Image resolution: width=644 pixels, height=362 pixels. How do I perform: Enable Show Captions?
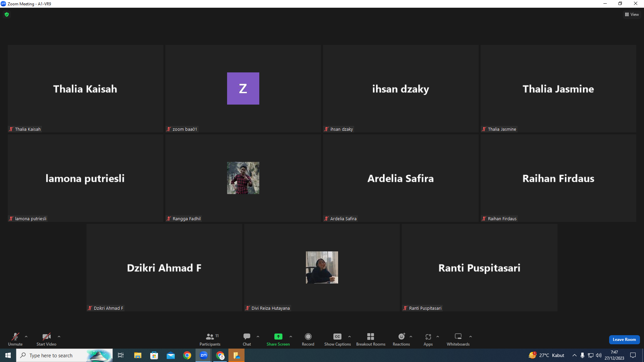pyautogui.click(x=337, y=339)
